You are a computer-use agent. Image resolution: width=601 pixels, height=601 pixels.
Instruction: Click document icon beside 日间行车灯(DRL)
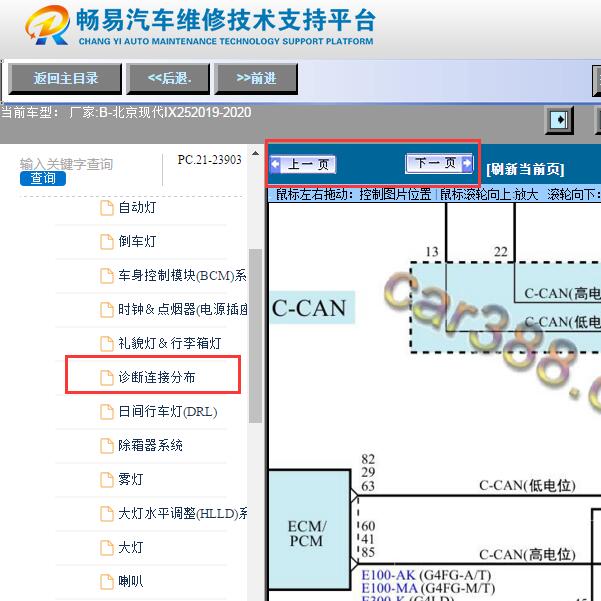coord(107,412)
